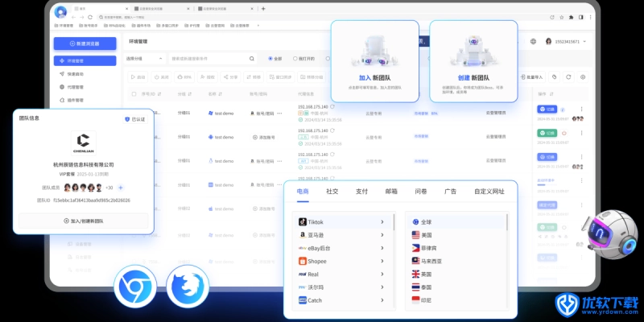This screenshot has height=322, width=644.
Task: Reload the page with the refresh icon
Action: click(x=90, y=17)
